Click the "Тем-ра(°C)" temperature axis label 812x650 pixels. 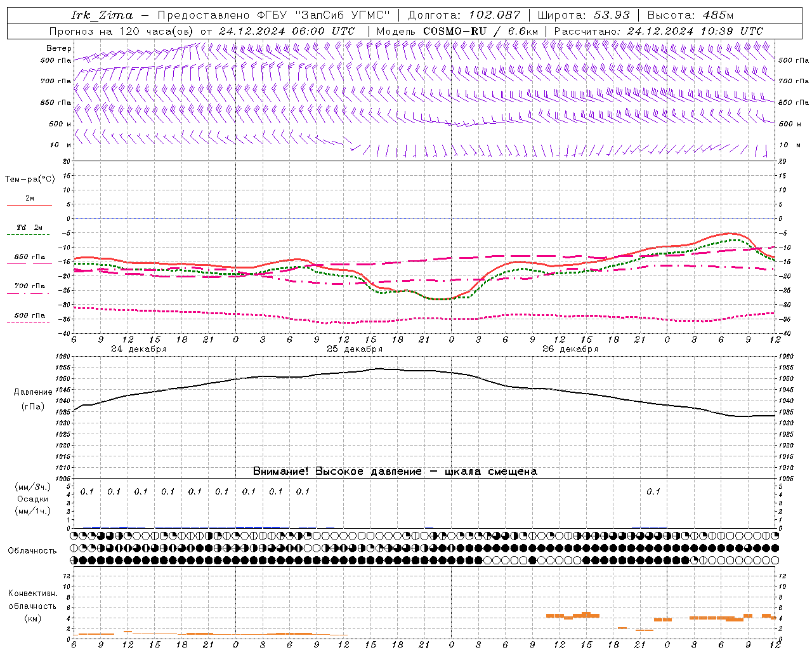coord(30,180)
